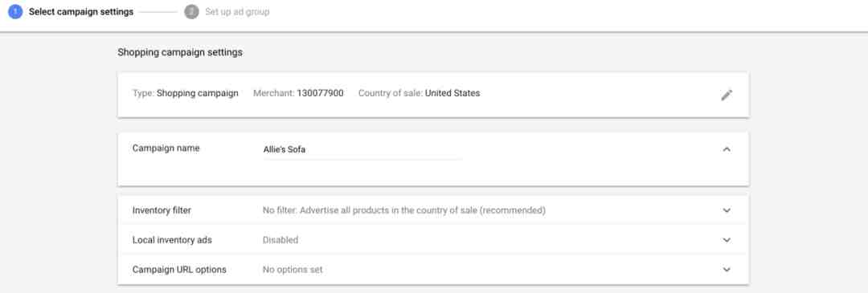Click the step 2 circle indicator
The height and width of the screenshot is (293, 868).
coord(191,11)
